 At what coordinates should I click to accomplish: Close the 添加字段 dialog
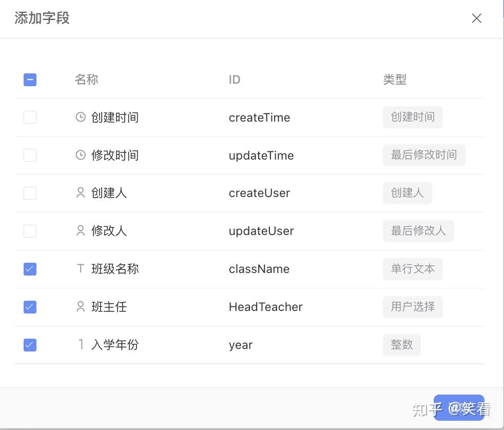click(x=476, y=18)
